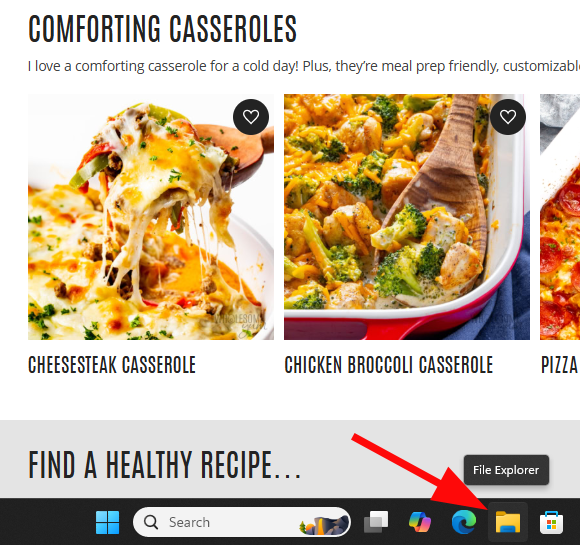The height and width of the screenshot is (545, 580).
Task: Open the partially visible Pizza recipe title
Action: point(560,365)
